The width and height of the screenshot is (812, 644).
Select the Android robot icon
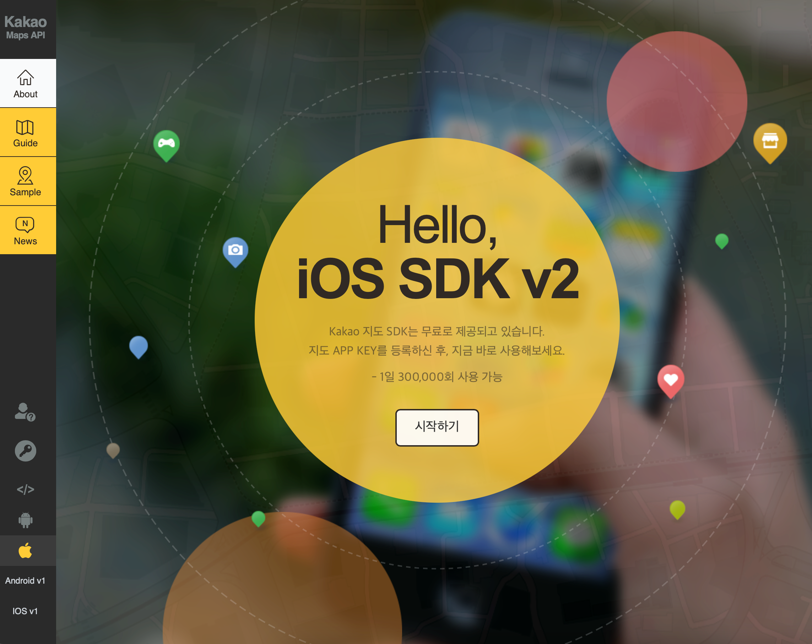(25, 520)
